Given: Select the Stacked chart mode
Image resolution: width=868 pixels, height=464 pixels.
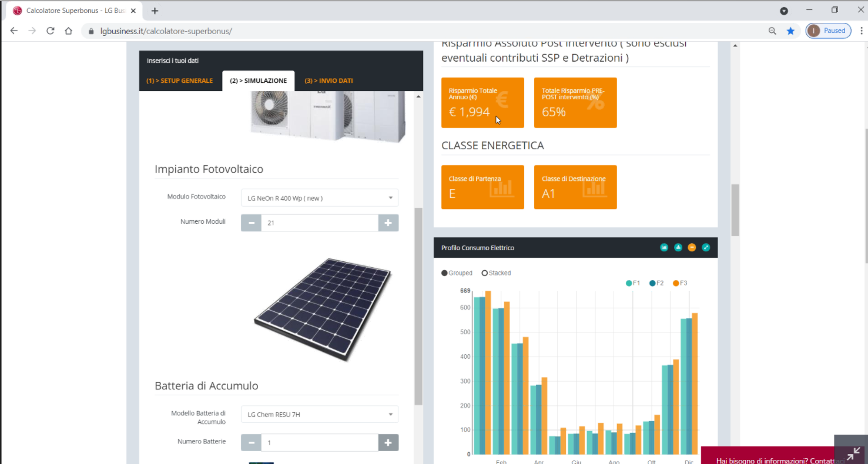Looking at the screenshot, I should pos(496,273).
